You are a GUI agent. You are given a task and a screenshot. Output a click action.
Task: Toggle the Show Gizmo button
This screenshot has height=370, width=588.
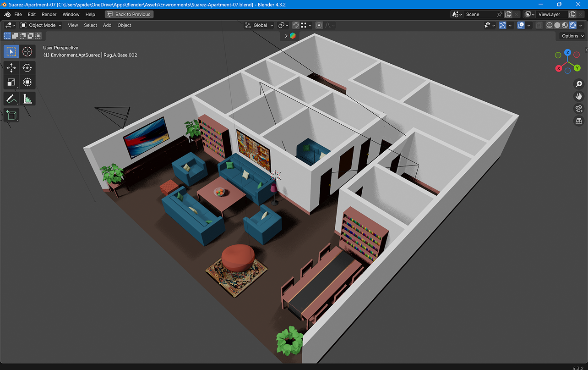[x=503, y=25]
